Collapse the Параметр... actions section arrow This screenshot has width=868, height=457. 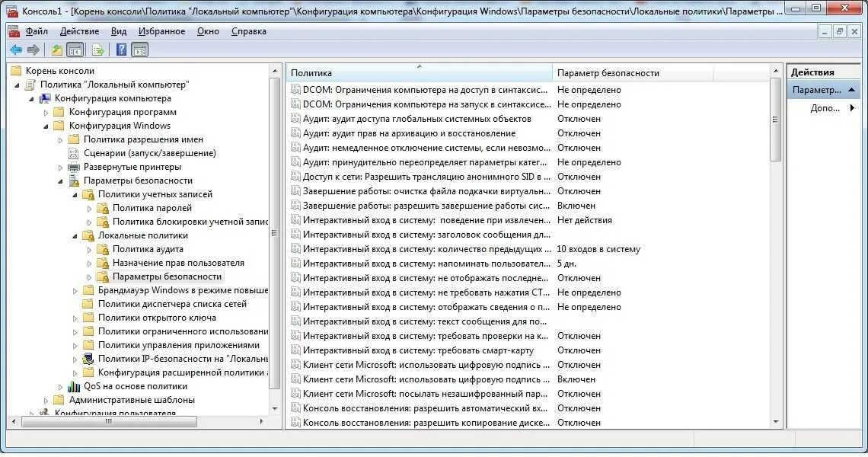(852, 89)
